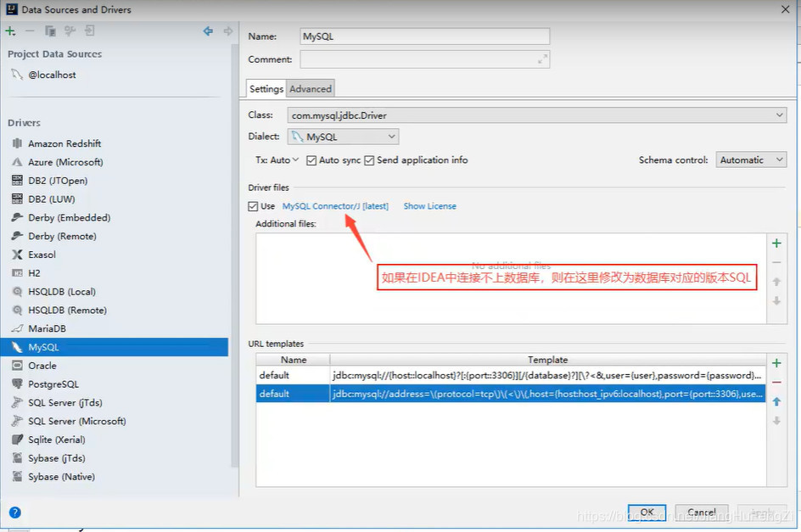This screenshot has width=801, height=532.
Task: Select first default jdbc:mysql URL template row
Action: 511,375
